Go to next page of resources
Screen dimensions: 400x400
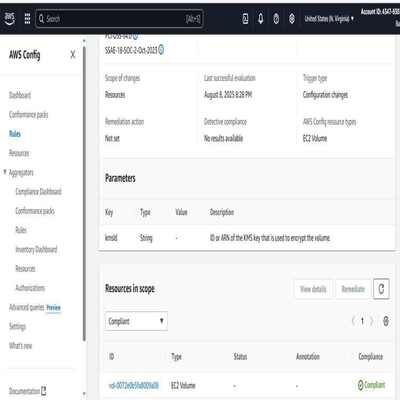pos(372,321)
